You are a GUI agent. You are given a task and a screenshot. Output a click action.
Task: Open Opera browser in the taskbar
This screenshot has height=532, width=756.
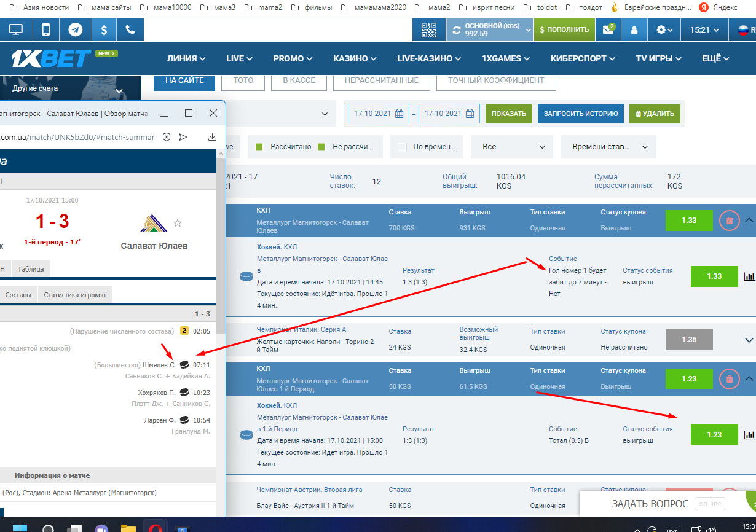click(154, 528)
